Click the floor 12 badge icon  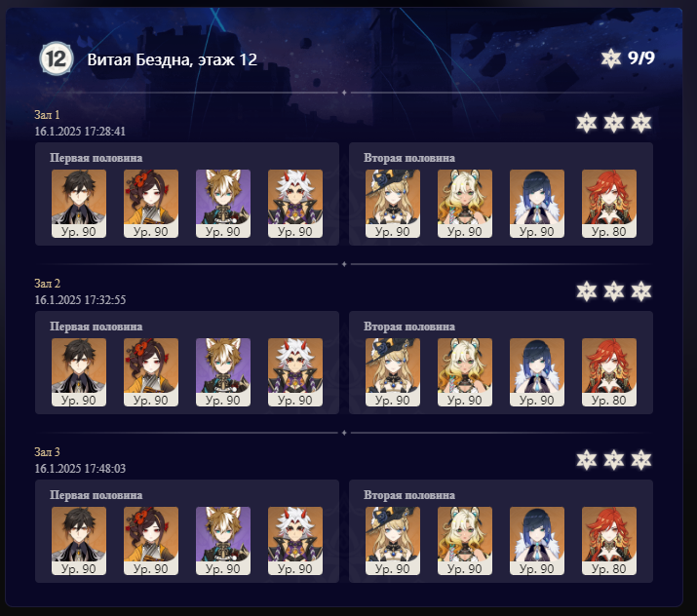click(56, 58)
